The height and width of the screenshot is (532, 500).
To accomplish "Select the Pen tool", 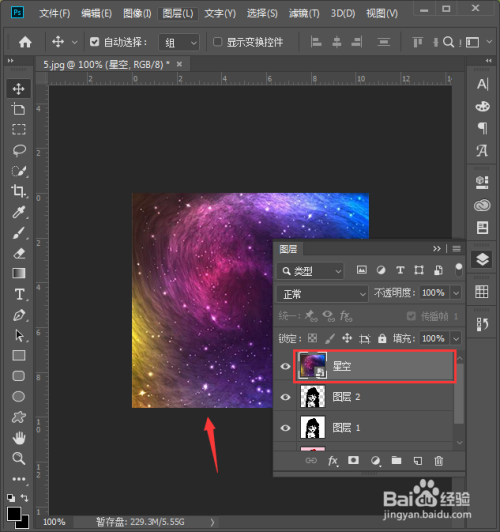I will (19, 315).
